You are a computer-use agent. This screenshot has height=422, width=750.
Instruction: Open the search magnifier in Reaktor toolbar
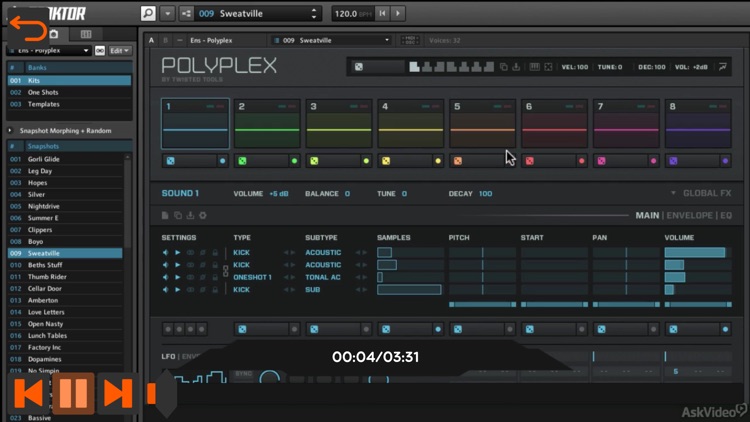click(148, 13)
